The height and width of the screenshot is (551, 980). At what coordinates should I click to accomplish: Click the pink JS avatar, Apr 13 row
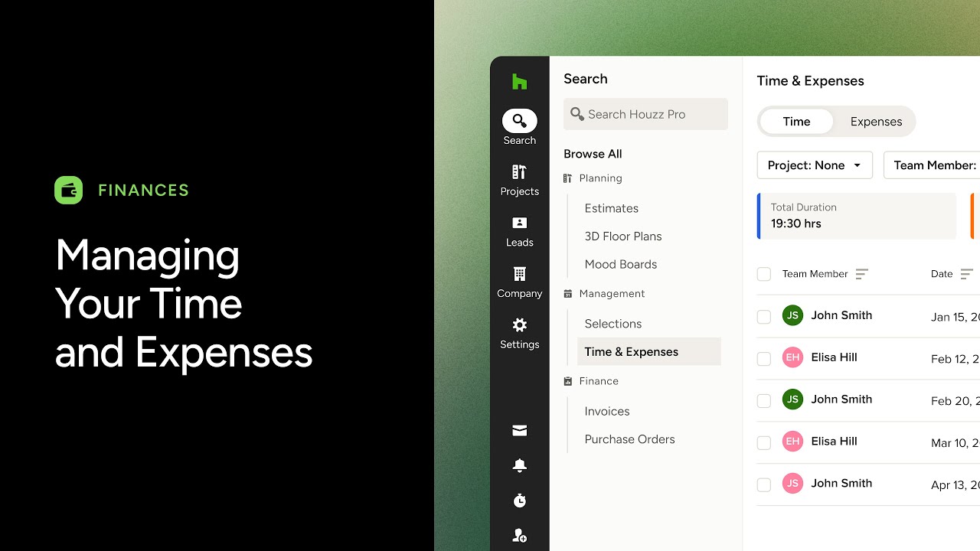coord(792,484)
